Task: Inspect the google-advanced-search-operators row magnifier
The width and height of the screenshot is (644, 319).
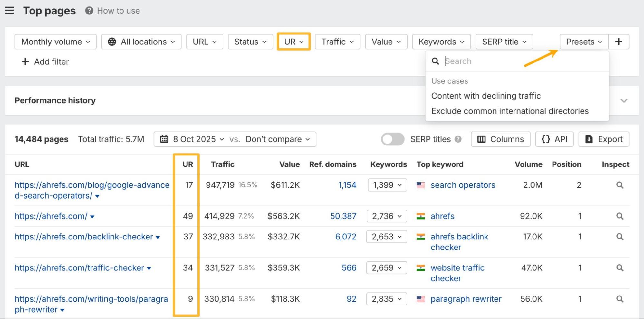Action: coord(620,185)
